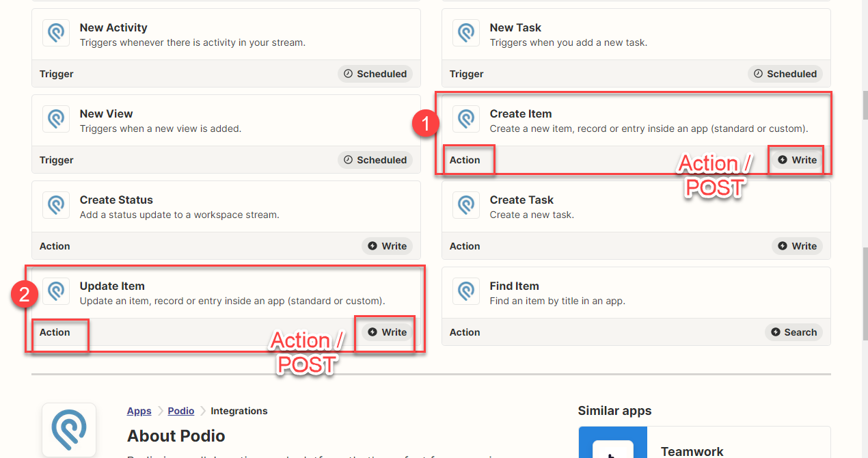Click the Podio icon beside Update Item
Image resolution: width=868 pixels, height=458 pixels.
[56, 291]
